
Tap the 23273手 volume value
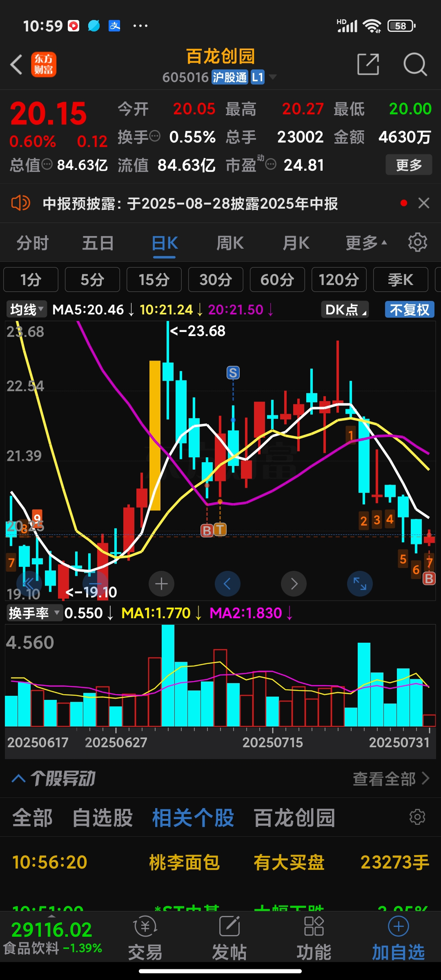click(x=395, y=862)
